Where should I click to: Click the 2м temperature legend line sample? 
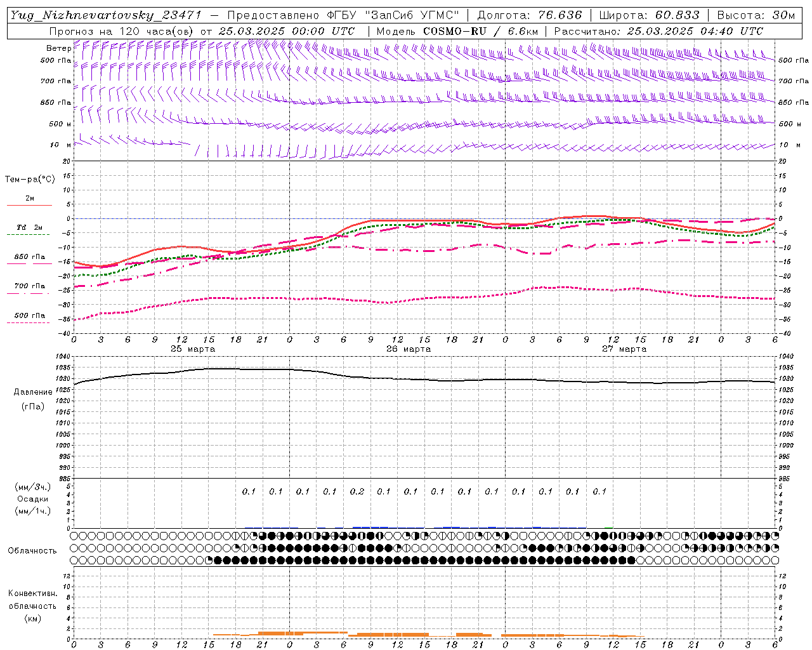[29, 205]
